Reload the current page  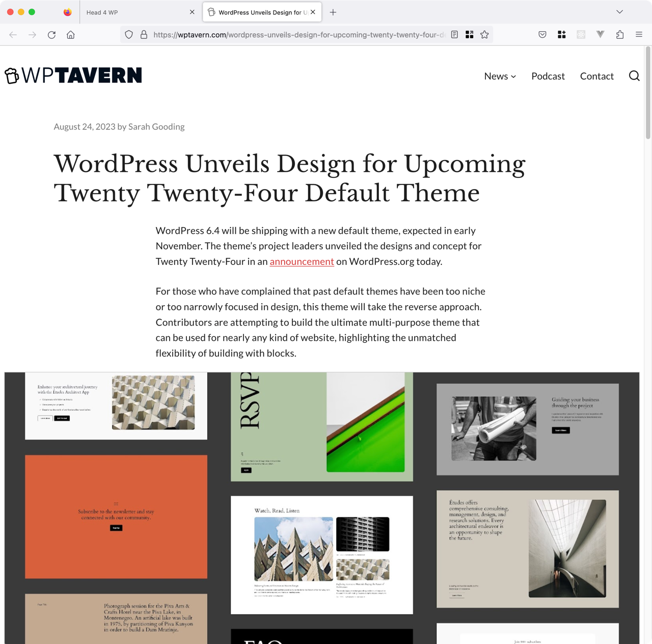51,35
